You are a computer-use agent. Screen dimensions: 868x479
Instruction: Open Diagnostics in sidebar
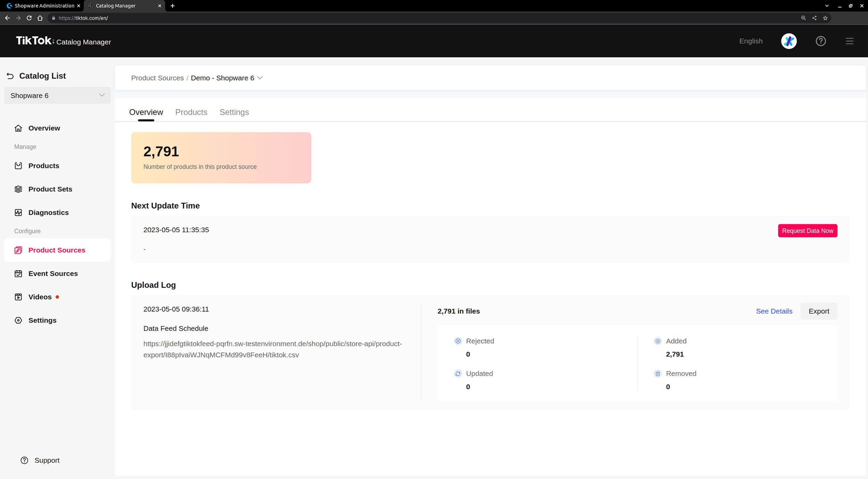point(57,212)
